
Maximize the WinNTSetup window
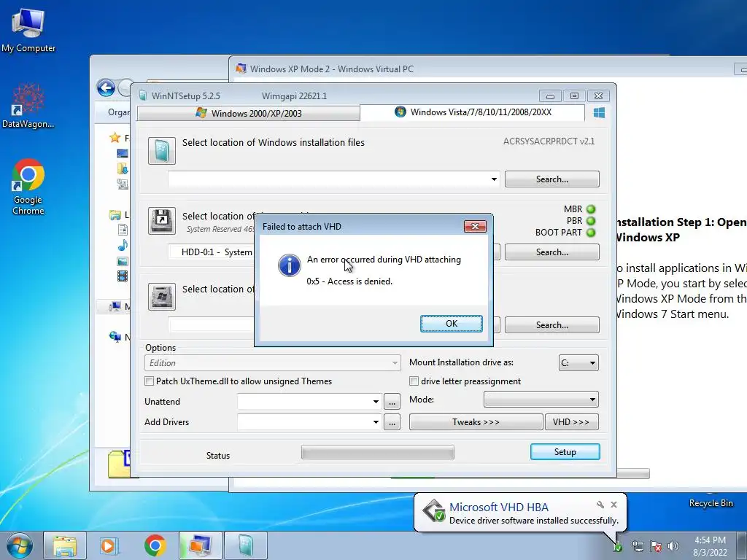coord(574,96)
